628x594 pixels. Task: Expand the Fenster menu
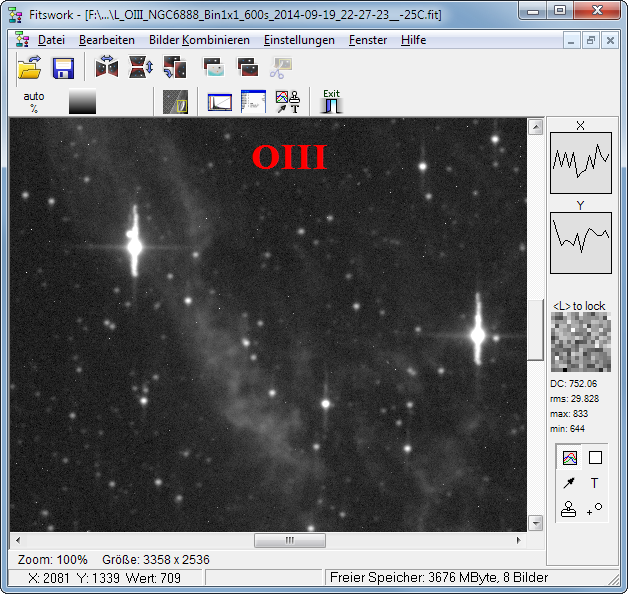[367, 40]
